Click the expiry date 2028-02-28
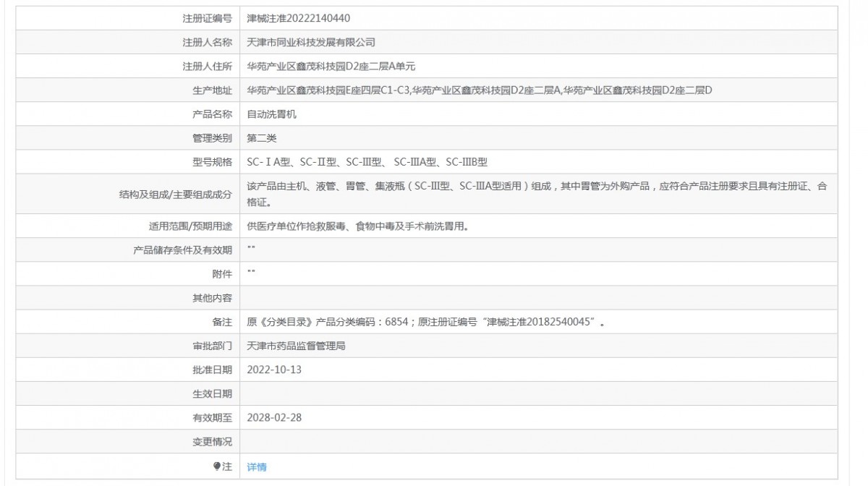This screenshot has height=486, width=868. pyautogui.click(x=274, y=417)
